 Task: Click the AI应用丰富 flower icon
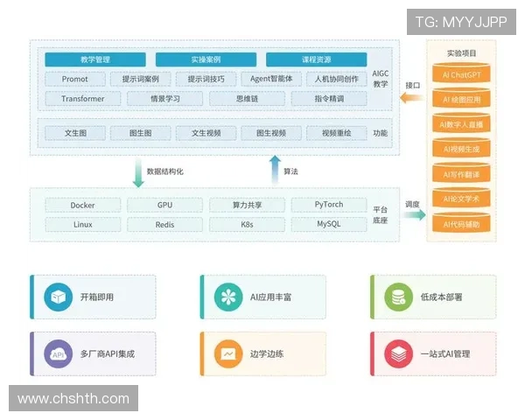coord(228,297)
